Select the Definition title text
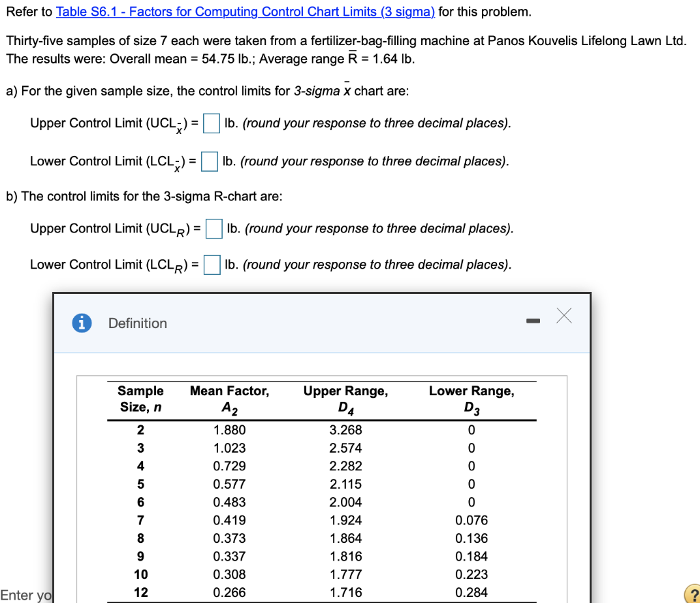Screen dimensions: 700x603 [x=137, y=323]
